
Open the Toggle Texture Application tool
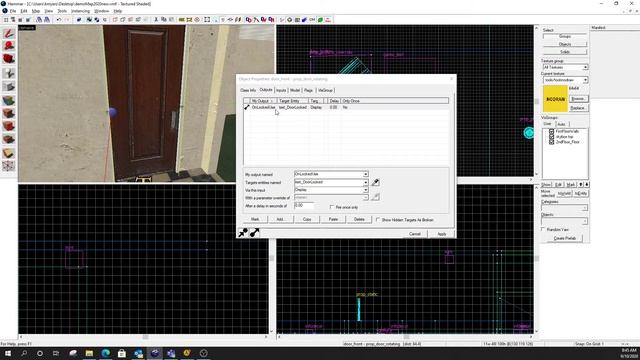point(9,100)
